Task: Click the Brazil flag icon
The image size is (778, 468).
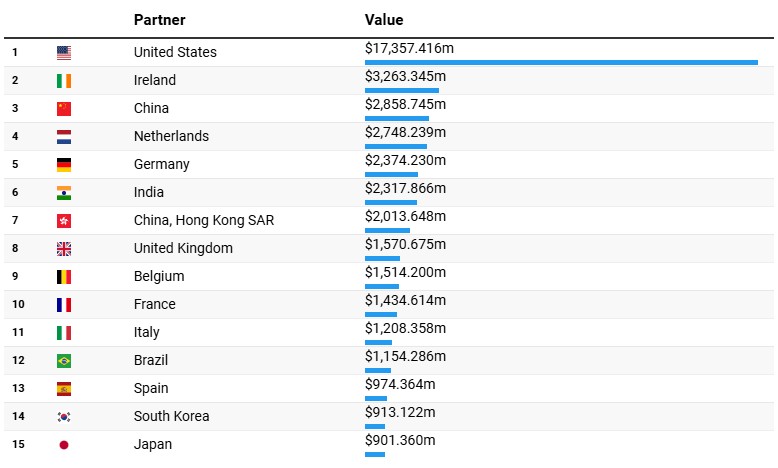Action: tap(64, 361)
